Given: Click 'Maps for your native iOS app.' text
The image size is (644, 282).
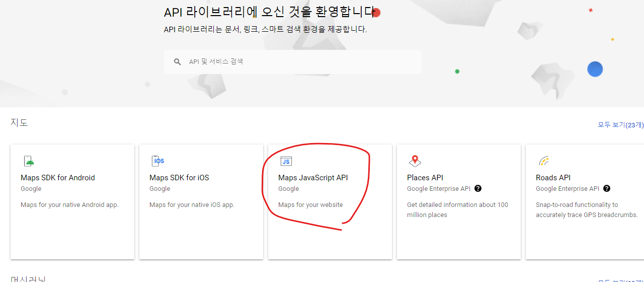Looking at the screenshot, I should 192,205.
